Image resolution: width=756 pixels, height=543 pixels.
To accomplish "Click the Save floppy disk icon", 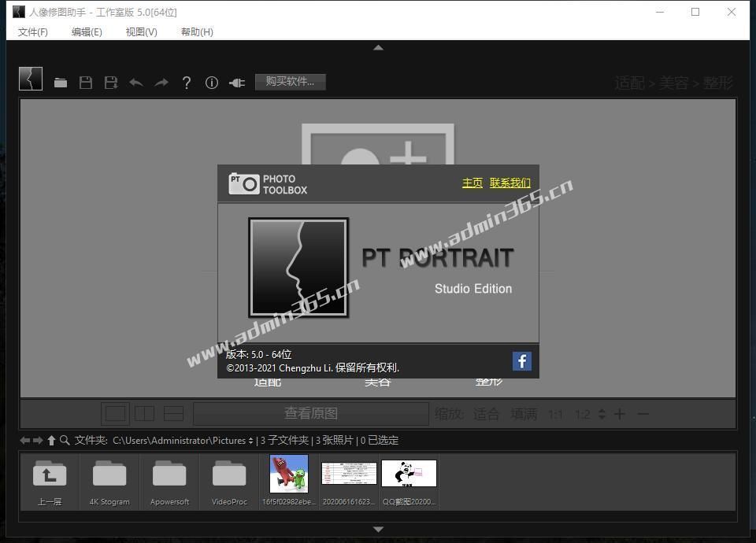I will 86,83.
